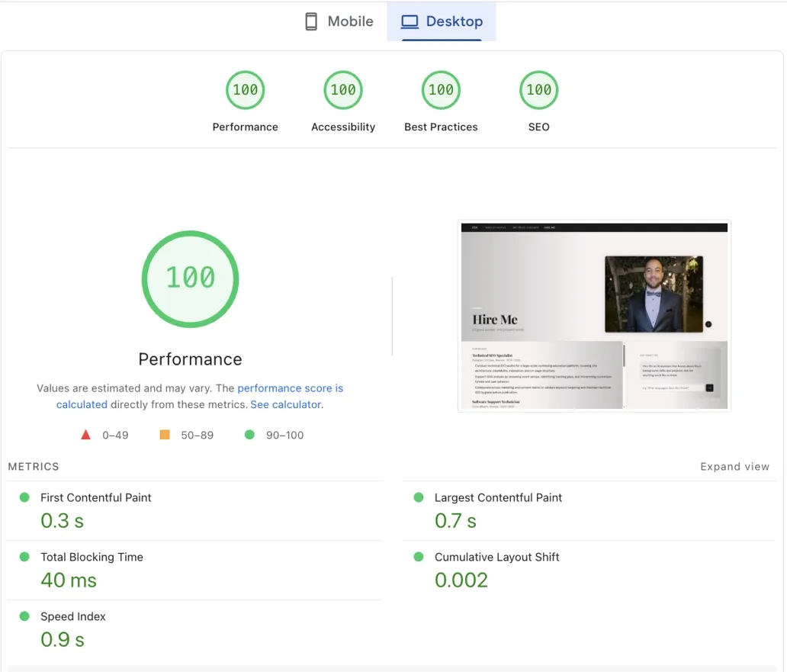Viewport: 787px width, 672px height.
Task: Click the large 100 Performance gauge
Action: tap(189, 278)
